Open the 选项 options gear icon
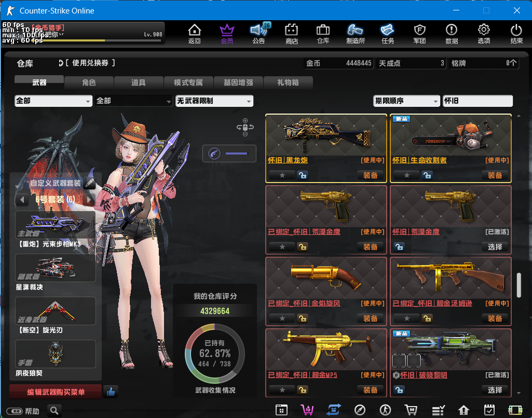This screenshot has width=532, height=418. (x=484, y=34)
